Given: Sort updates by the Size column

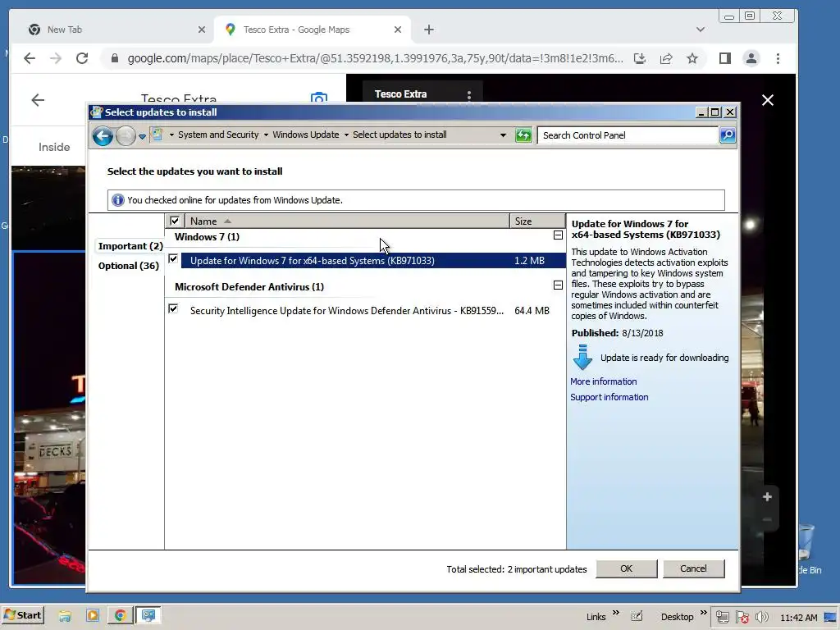Looking at the screenshot, I should 536,221.
